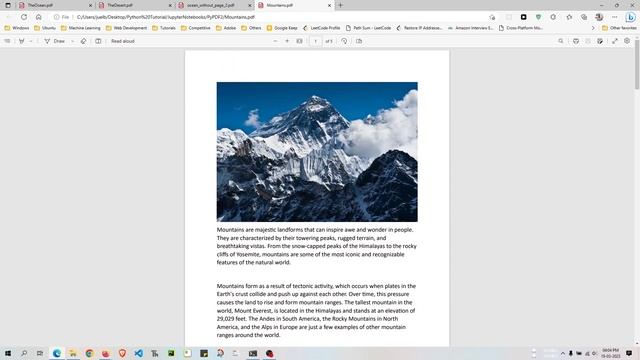Open the LeetCode Profile bookmark
The image size is (640, 360).
321,28
